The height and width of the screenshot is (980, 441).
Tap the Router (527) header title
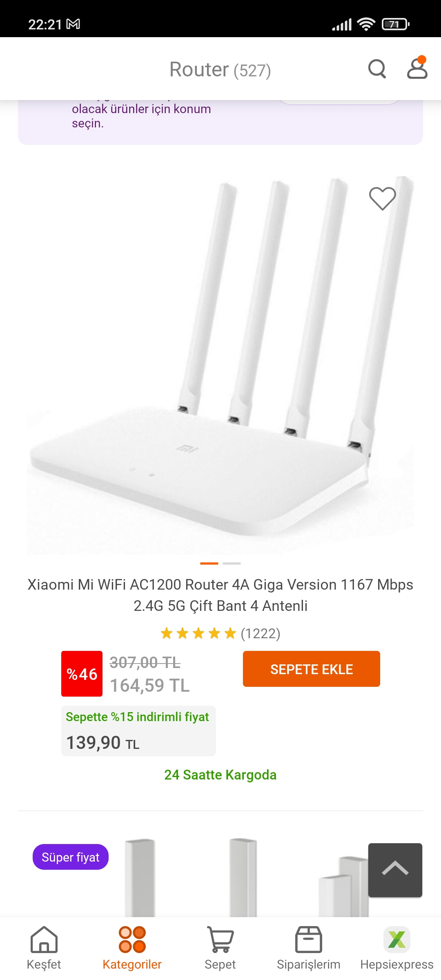(x=220, y=69)
